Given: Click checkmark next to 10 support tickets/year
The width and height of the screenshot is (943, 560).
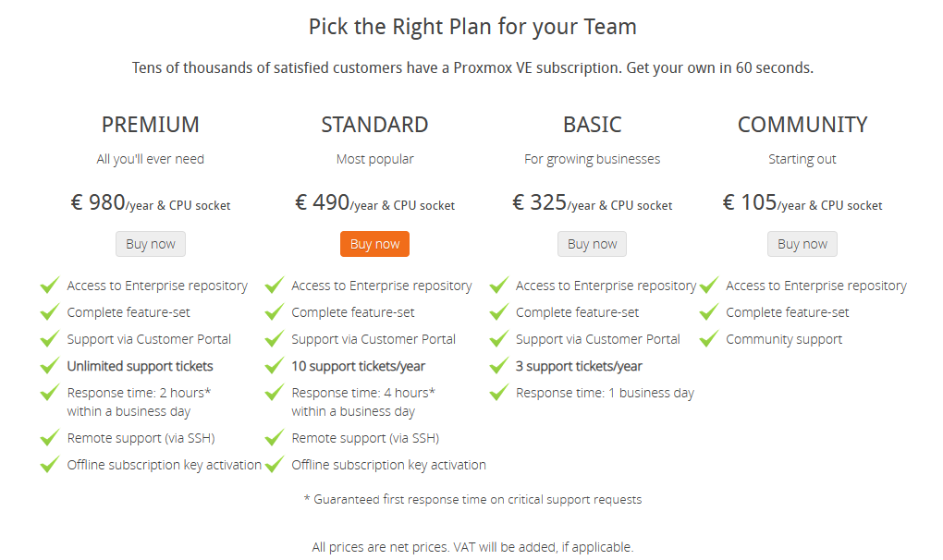Looking at the screenshot, I should 275,366.
